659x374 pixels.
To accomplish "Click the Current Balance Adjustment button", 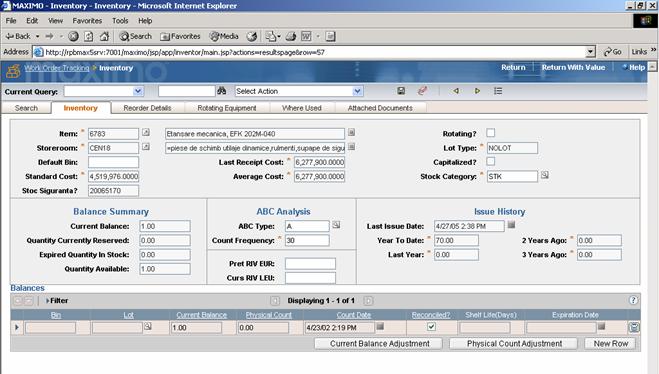I will coord(379,343).
